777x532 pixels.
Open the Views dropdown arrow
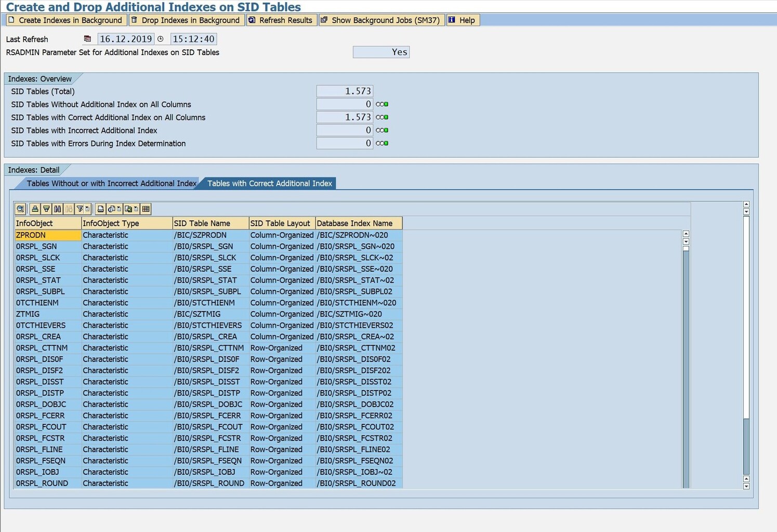click(119, 209)
